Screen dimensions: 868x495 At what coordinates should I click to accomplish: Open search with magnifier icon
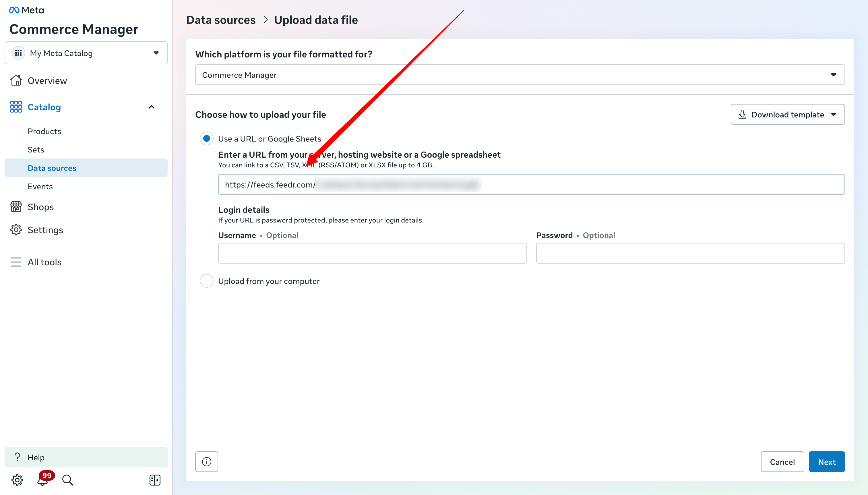tap(68, 480)
